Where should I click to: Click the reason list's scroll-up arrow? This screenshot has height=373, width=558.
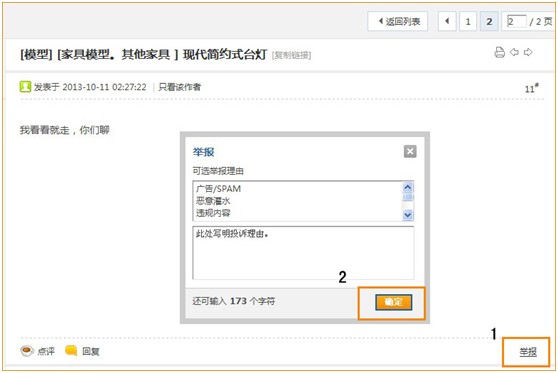[x=407, y=187]
